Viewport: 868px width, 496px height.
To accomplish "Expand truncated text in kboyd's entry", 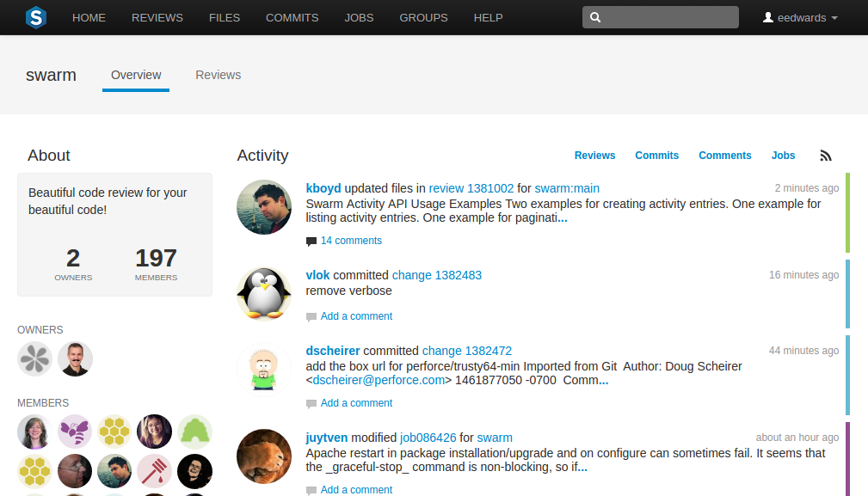I will (563, 218).
